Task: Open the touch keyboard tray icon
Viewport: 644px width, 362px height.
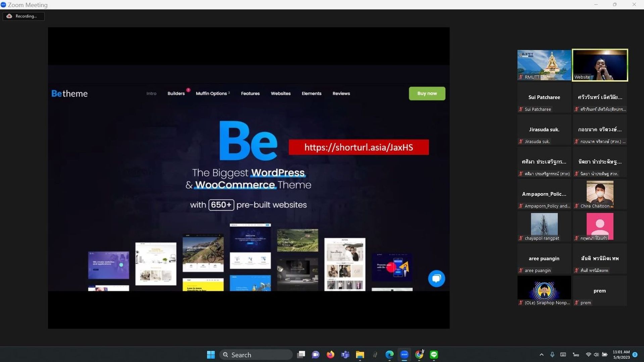Action: tap(563, 355)
